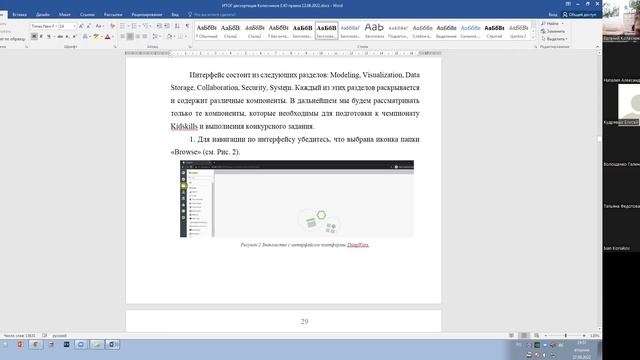Align text left
This screenshot has height=360, width=640.
point(122,37)
